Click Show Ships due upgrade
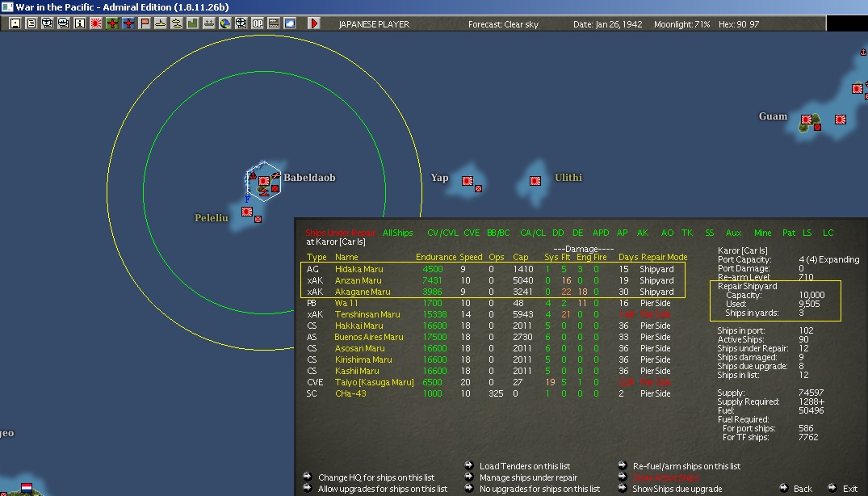The height and width of the screenshot is (496, 868). click(x=677, y=489)
